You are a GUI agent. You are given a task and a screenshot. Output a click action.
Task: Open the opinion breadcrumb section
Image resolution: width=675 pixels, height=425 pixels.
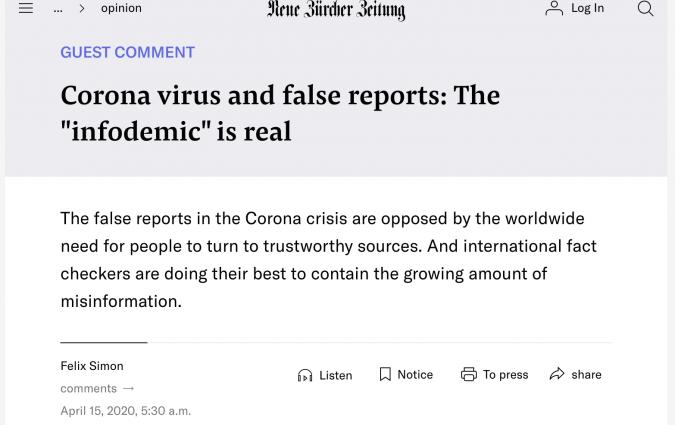click(x=121, y=8)
